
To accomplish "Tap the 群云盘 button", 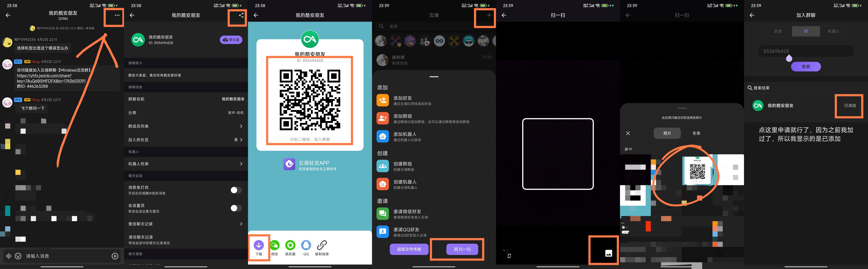I will (231, 40).
